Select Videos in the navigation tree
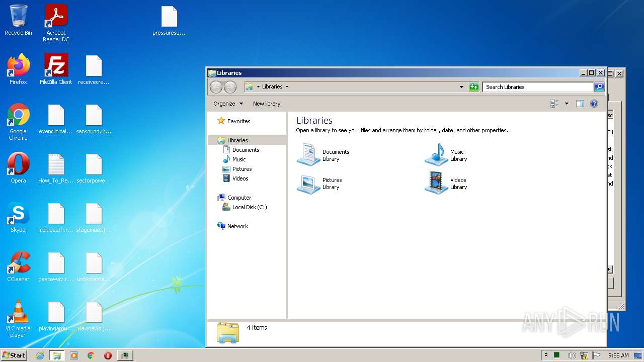The image size is (644, 362). [x=240, y=178]
